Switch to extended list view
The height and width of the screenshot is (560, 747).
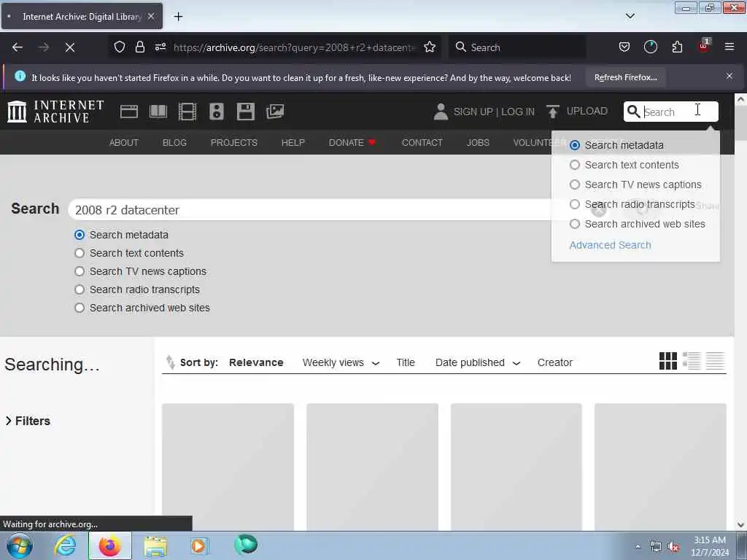(x=692, y=361)
